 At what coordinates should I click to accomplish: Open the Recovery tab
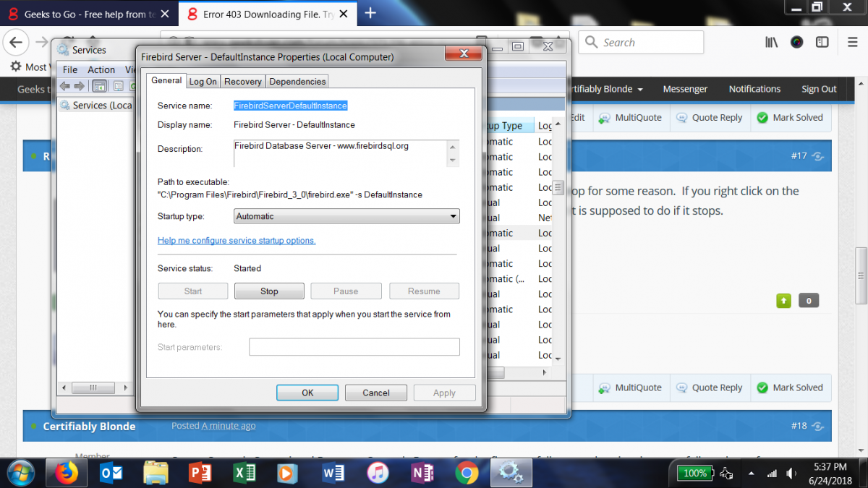click(242, 82)
